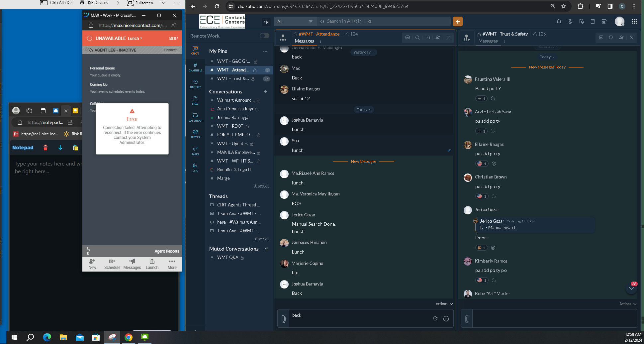This screenshot has width=644, height=344.
Task: Open Actions menu under Attendance chat
Action: [444, 304]
